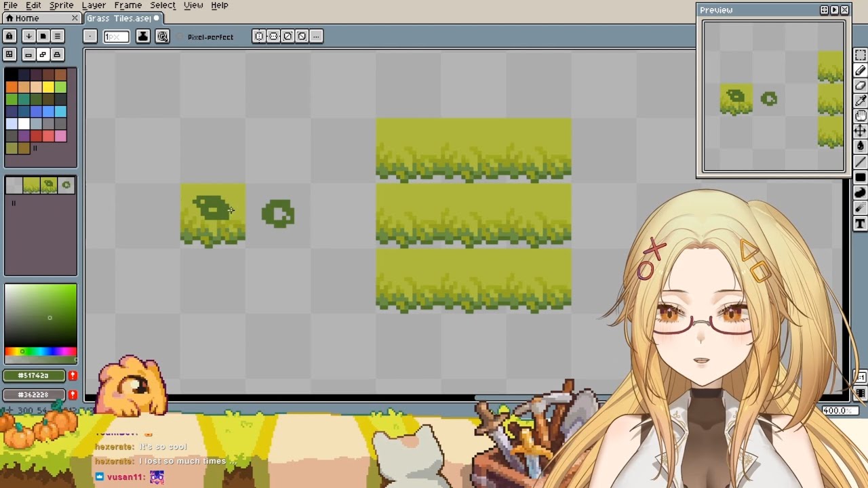This screenshot has width=868, height=488.
Task: Click warning icon beside foreground color
Action: (x=73, y=375)
